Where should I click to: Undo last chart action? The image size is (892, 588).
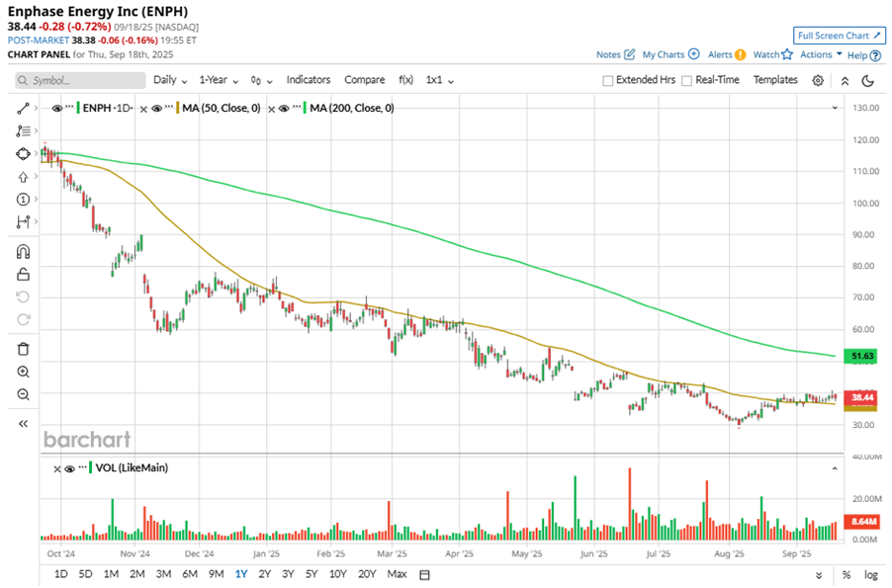coord(23,296)
